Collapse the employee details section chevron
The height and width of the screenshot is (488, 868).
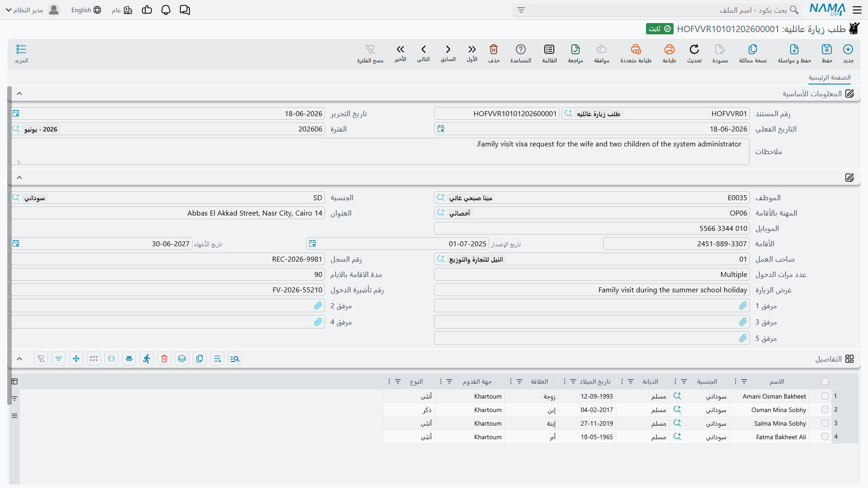pos(19,178)
